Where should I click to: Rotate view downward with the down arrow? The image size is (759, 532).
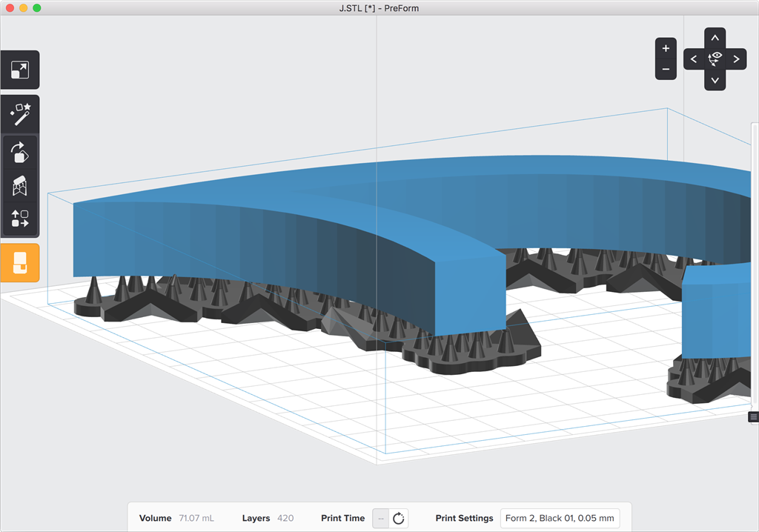click(715, 80)
